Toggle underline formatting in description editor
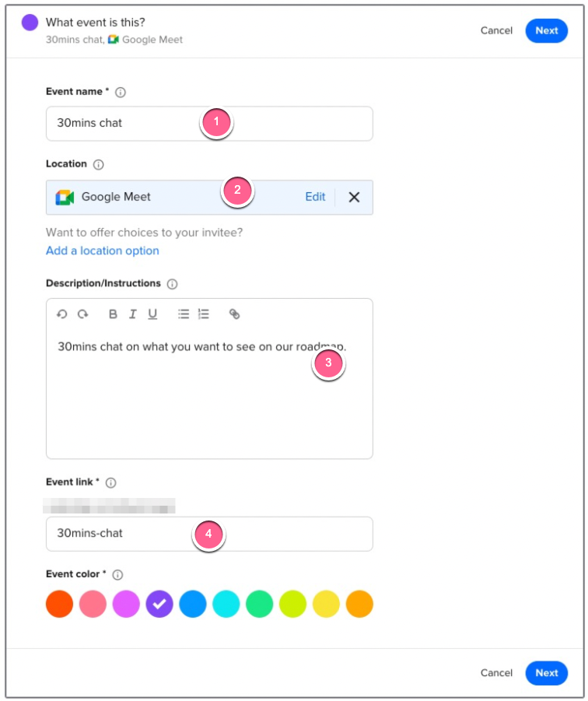 [x=152, y=314]
